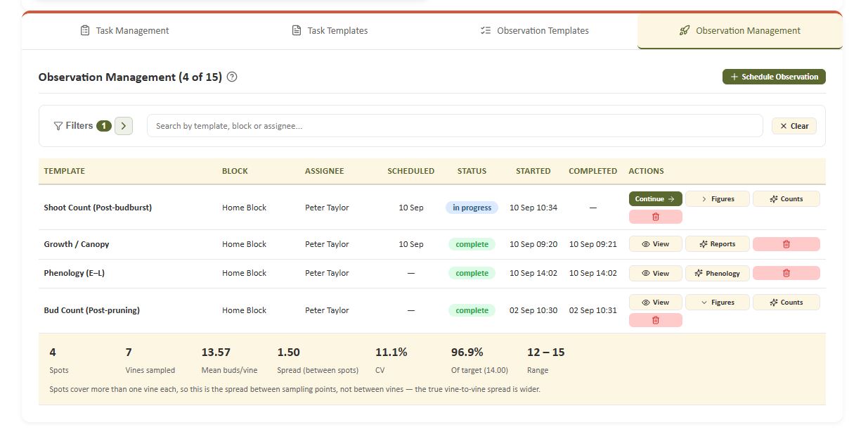View the Phenology (E–L) observation
868x432 pixels.
tap(655, 273)
